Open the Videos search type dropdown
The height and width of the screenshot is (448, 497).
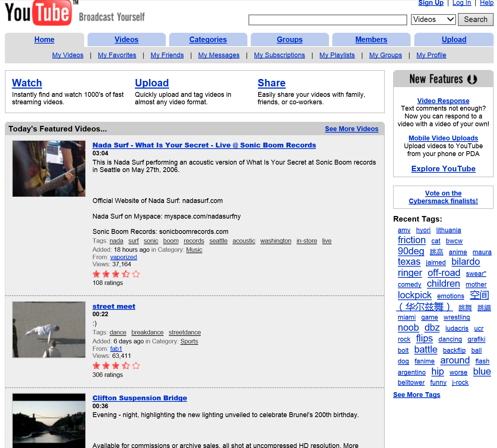point(433,19)
